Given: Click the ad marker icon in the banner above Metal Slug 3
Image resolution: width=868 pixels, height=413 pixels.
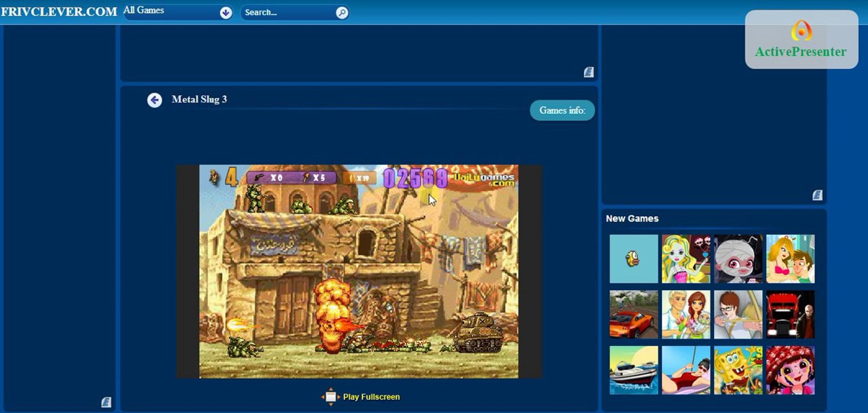Looking at the screenshot, I should [x=588, y=72].
